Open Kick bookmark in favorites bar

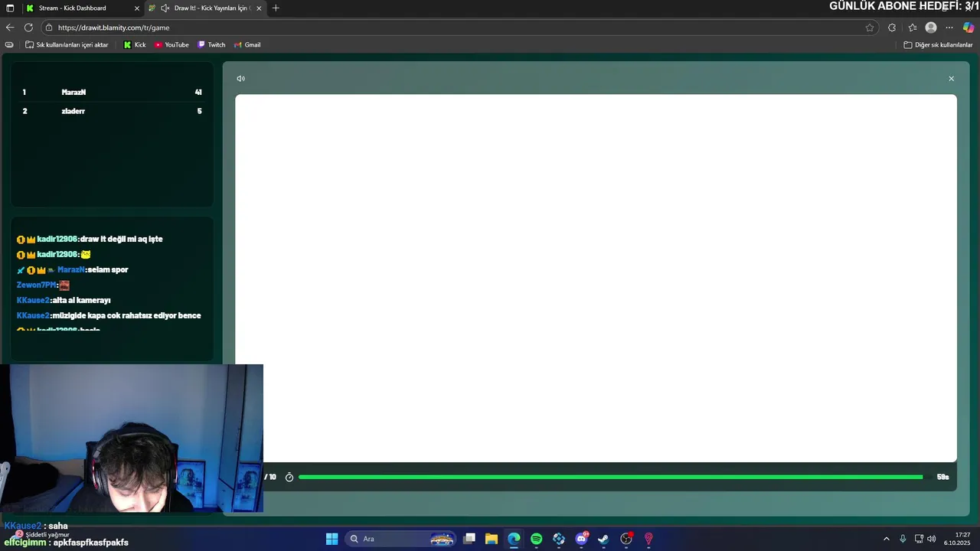point(135,45)
